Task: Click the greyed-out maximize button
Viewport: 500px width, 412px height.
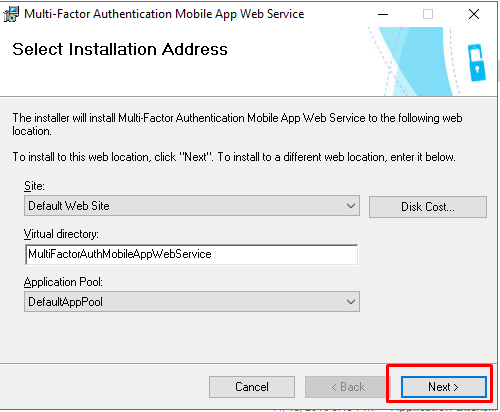Action: pos(428,14)
